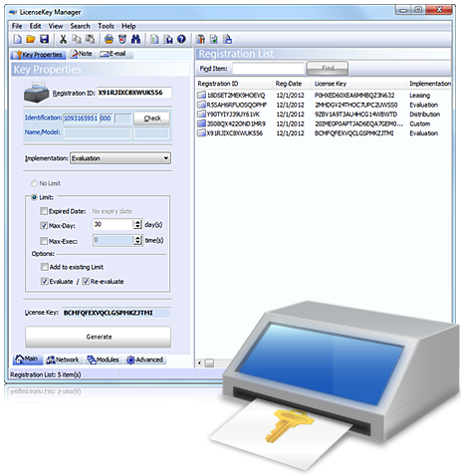Open the Tools menu
The image size is (462, 476).
tap(106, 26)
